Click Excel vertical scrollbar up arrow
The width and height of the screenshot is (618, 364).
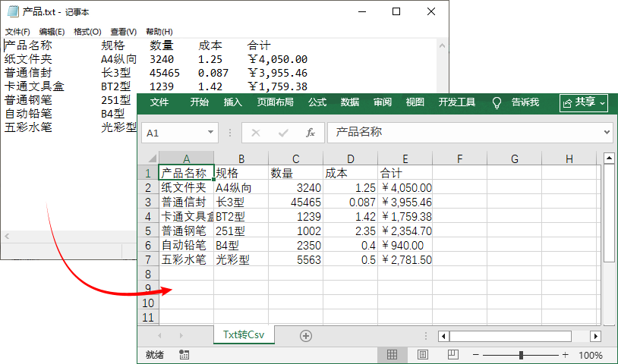[610, 158]
